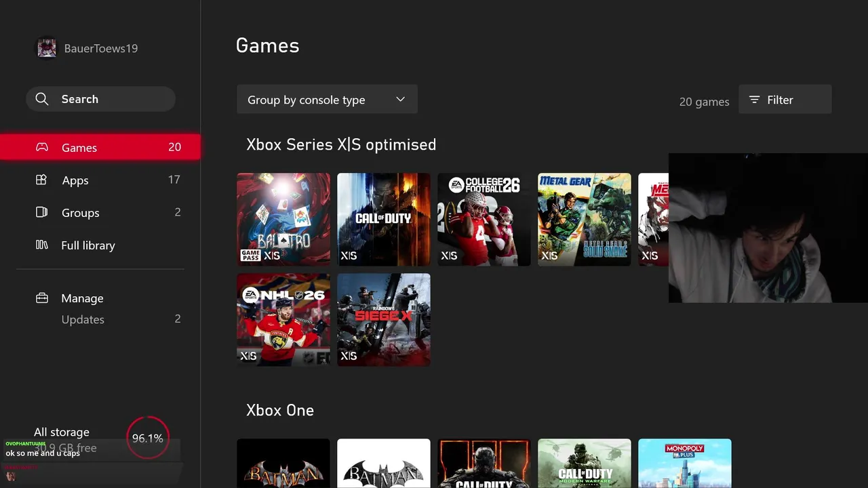This screenshot has width=868, height=488.
Task: Select the Metal Gear Solid Snake tile
Action: 585,220
